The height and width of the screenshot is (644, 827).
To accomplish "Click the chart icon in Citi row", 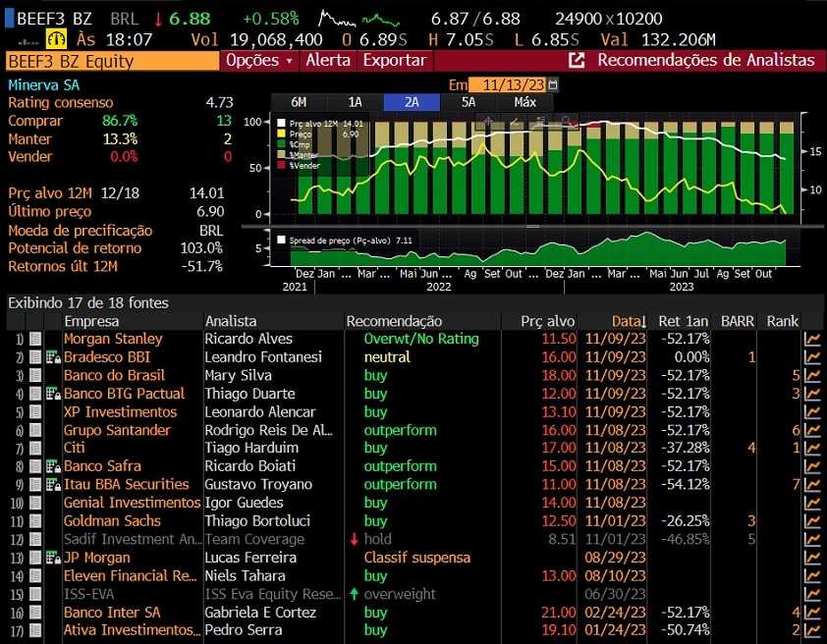I will (812, 449).
